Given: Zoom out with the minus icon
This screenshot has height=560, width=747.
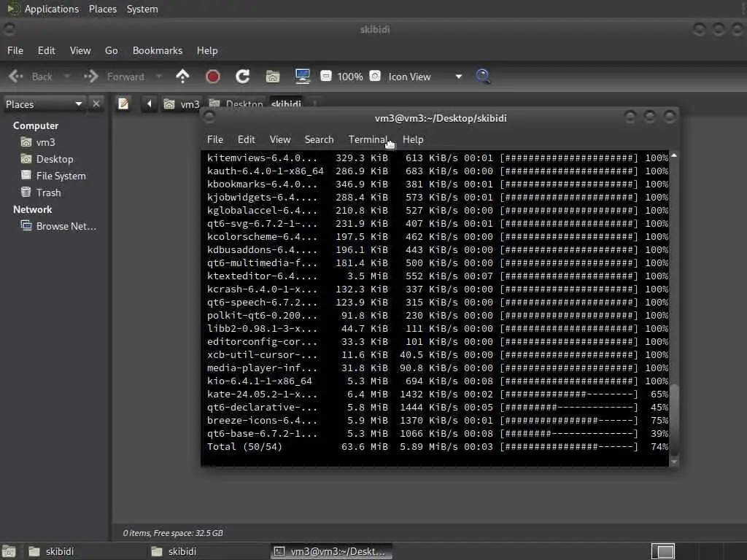Looking at the screenshot, I should [326, 76].
